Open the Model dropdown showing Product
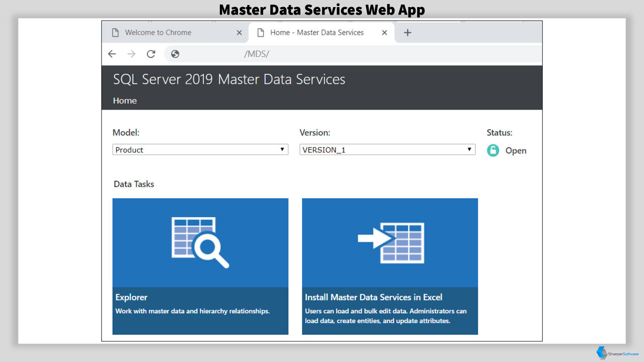 (x=200, y=149)
